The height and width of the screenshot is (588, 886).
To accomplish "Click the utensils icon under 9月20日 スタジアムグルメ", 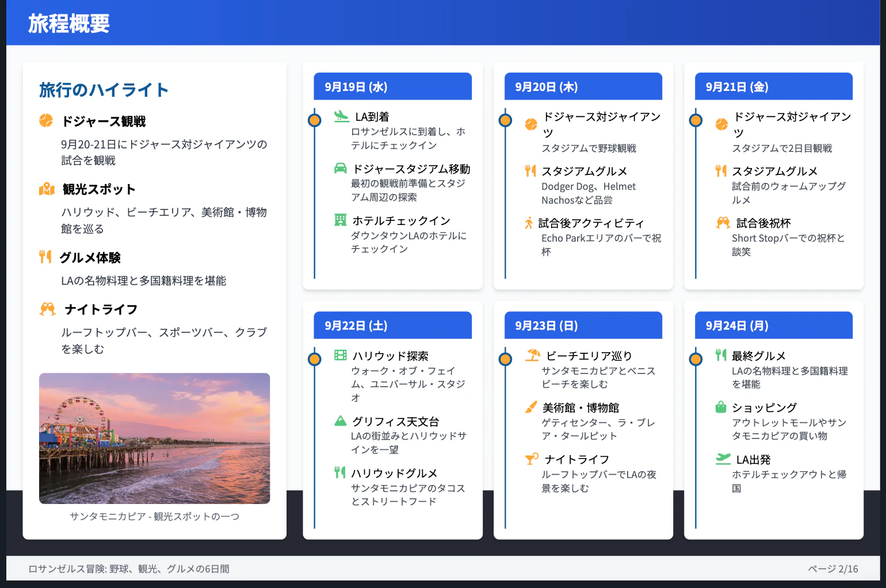I will [530, 171].
